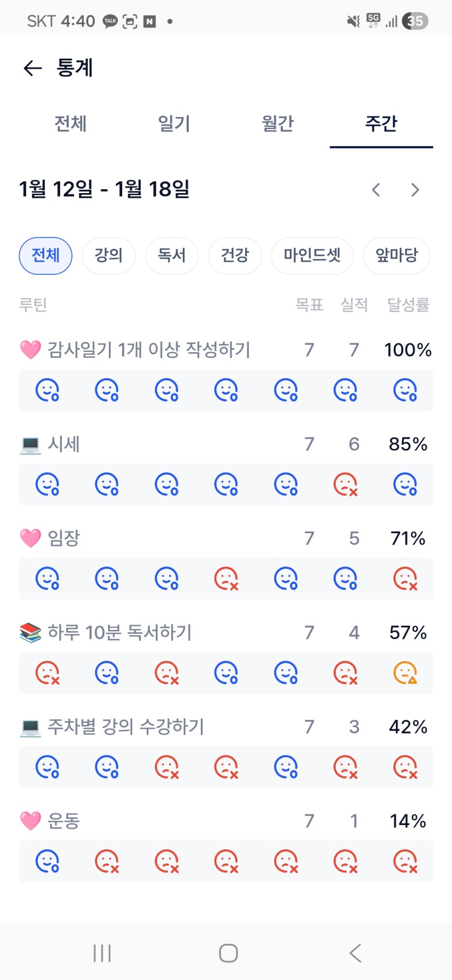Switch to the 전체 statistics tab
This screenshot has width=452, height=980.
[x=70, y=124]
